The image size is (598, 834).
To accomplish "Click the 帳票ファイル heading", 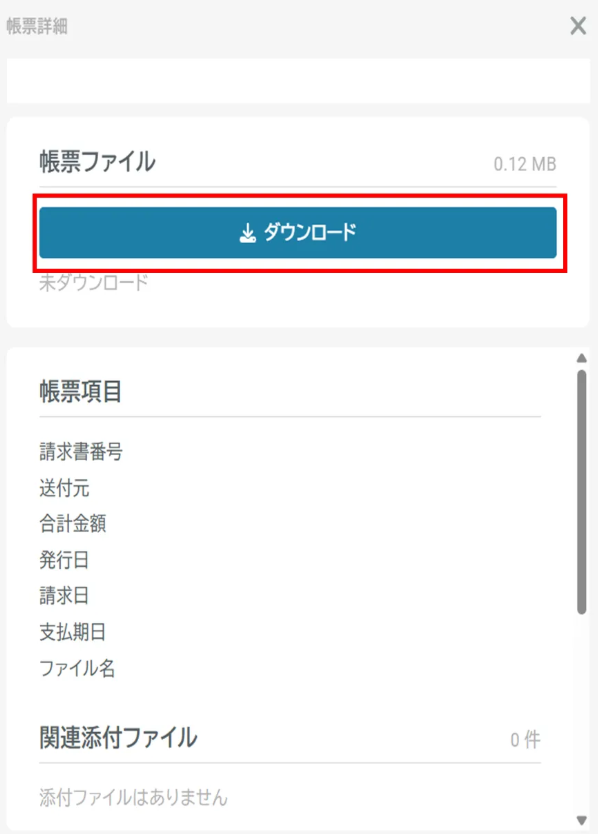I will coord(97,162).
